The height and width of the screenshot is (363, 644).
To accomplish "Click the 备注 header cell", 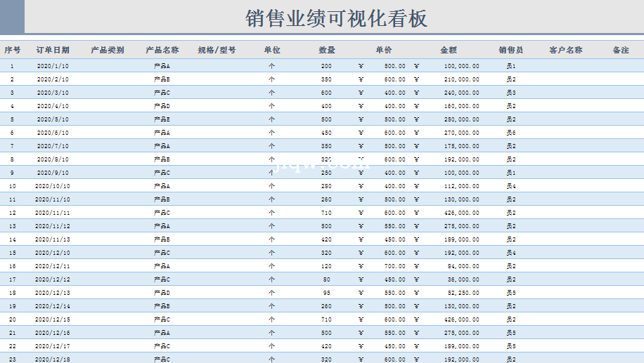I will click(x=621, y=50).
